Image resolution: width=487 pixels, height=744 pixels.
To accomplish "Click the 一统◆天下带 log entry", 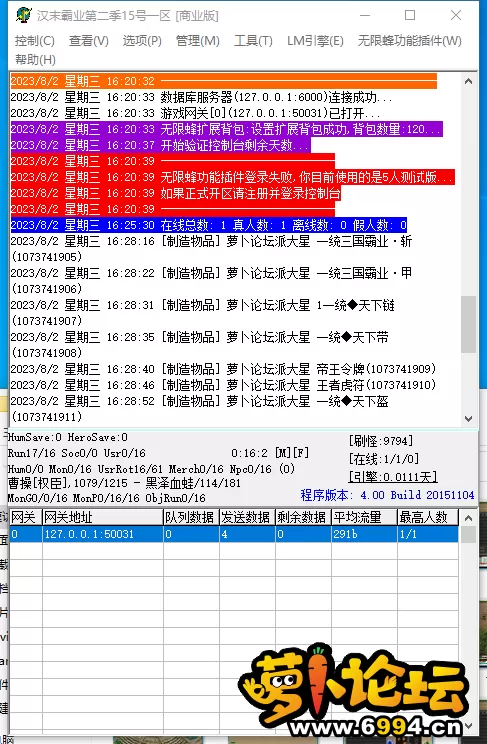I will tap(199, 345).
